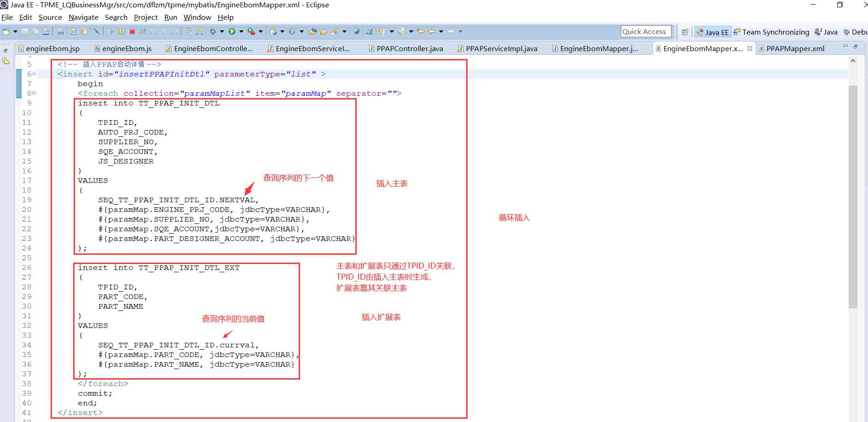Click the Last Edit Location icon
The image size is (868, 422).
pyautogui.click(x=421, y=31)
